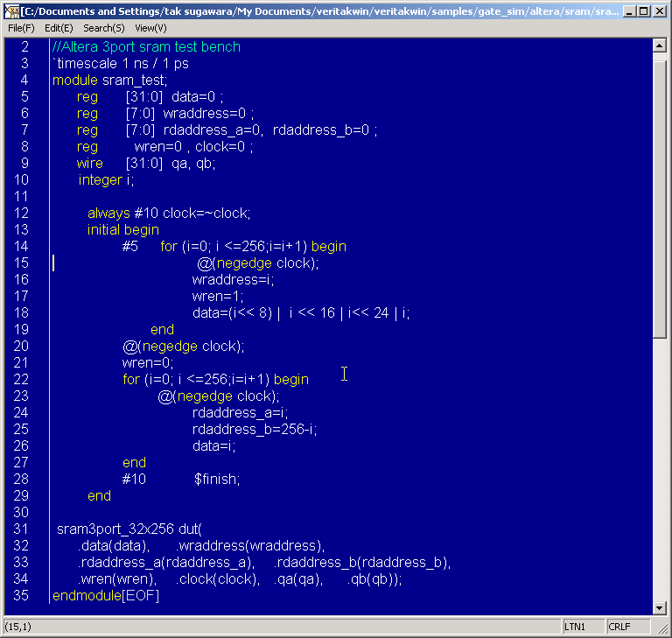Click the resize grip in the bottom-right corner
This screenshot has height=638, width=672.
tap(664, 630)
